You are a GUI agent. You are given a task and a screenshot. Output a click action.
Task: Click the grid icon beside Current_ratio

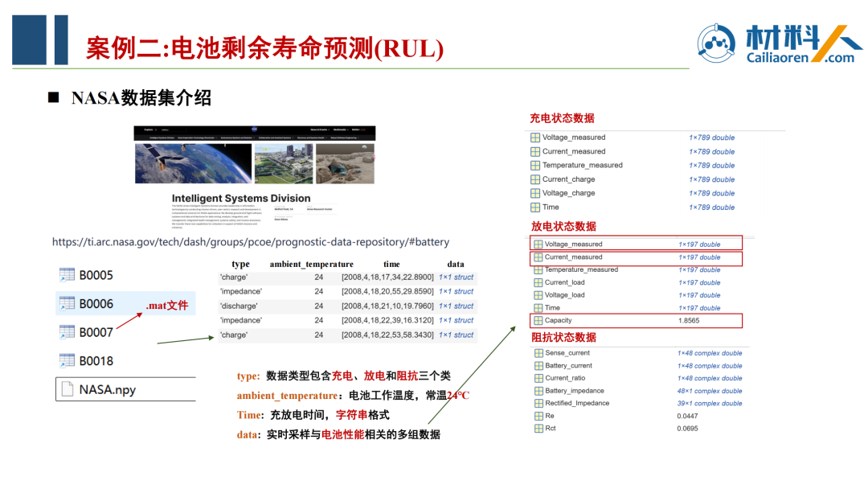click(x=538, y=378)
